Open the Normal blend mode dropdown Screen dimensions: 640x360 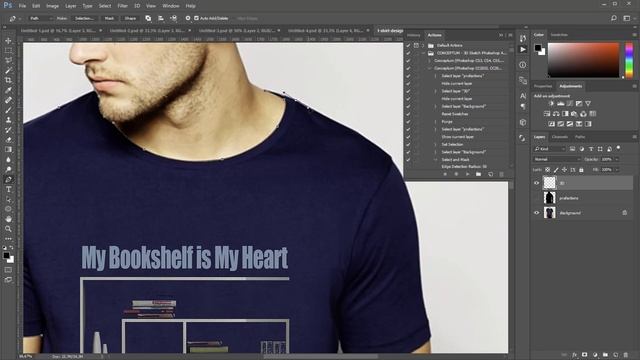tap(557, 159)
